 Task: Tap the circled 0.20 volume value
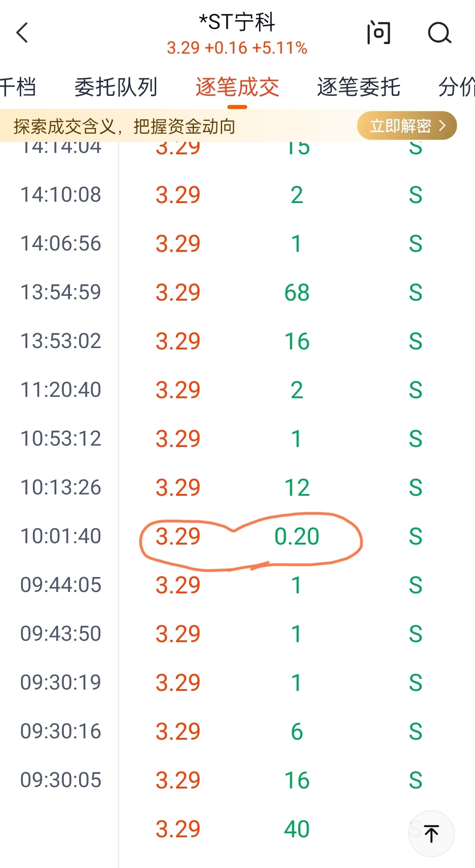point(297,537)
